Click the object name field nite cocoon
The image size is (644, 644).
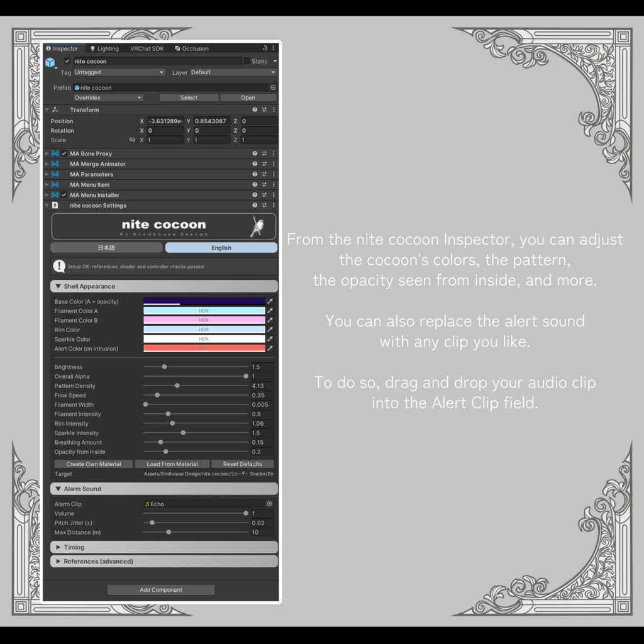[x=157, y=61]
